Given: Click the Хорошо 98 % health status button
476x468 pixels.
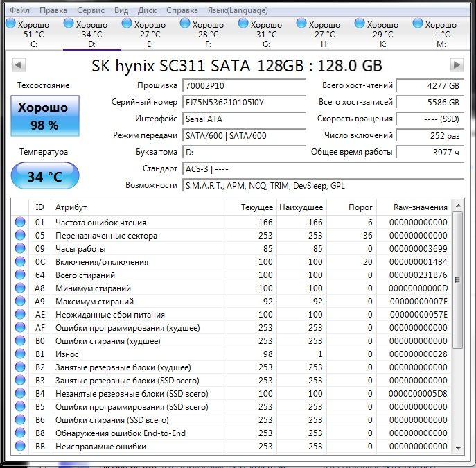Looking at the screenshot, I should point(45,116).
